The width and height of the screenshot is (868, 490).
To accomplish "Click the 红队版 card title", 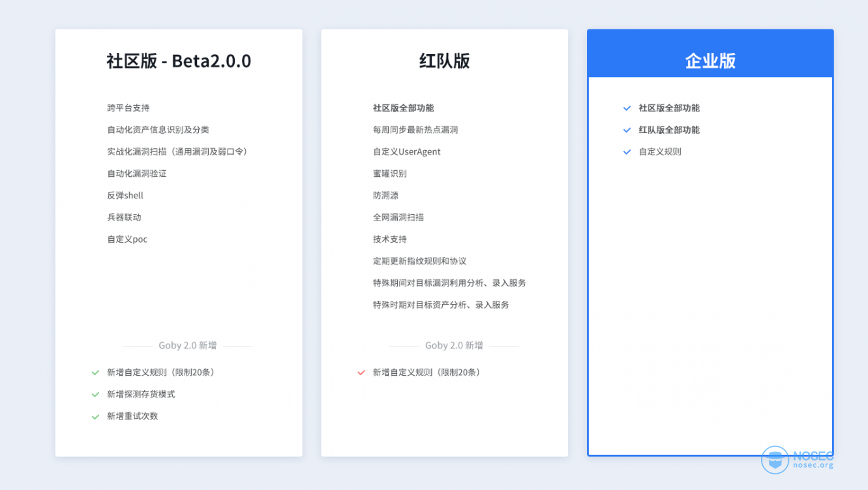I will tap(444, 61).
